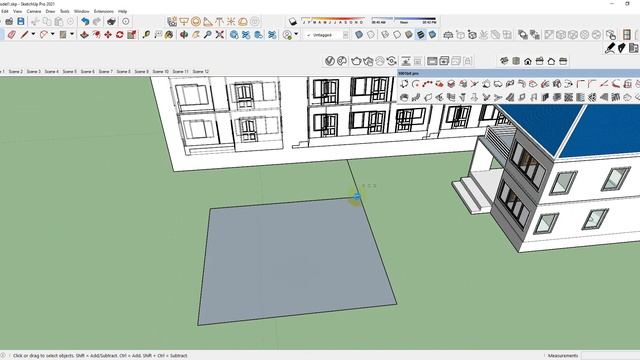The height and width of the screenshot is (360, 640).
Task: Select the Pan hand tool
Action: pyautogui.click(x=196, y=35)
